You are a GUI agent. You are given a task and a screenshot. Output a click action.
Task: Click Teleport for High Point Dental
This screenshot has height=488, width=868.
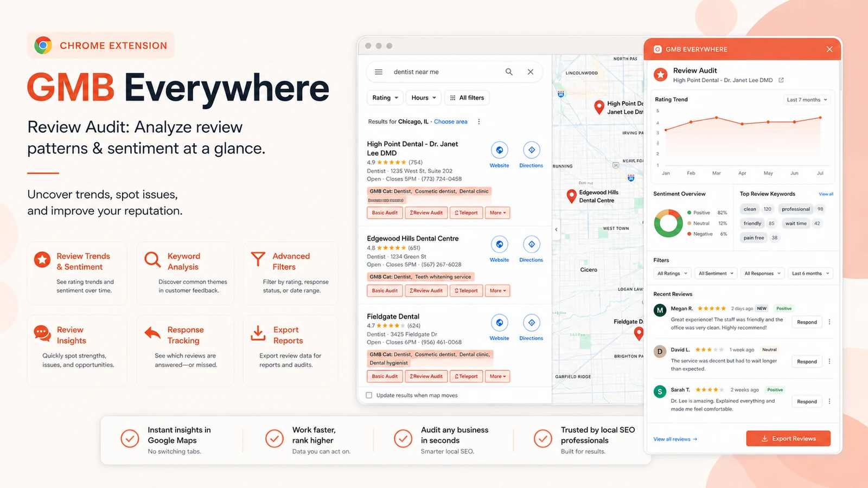click(467, 213)
